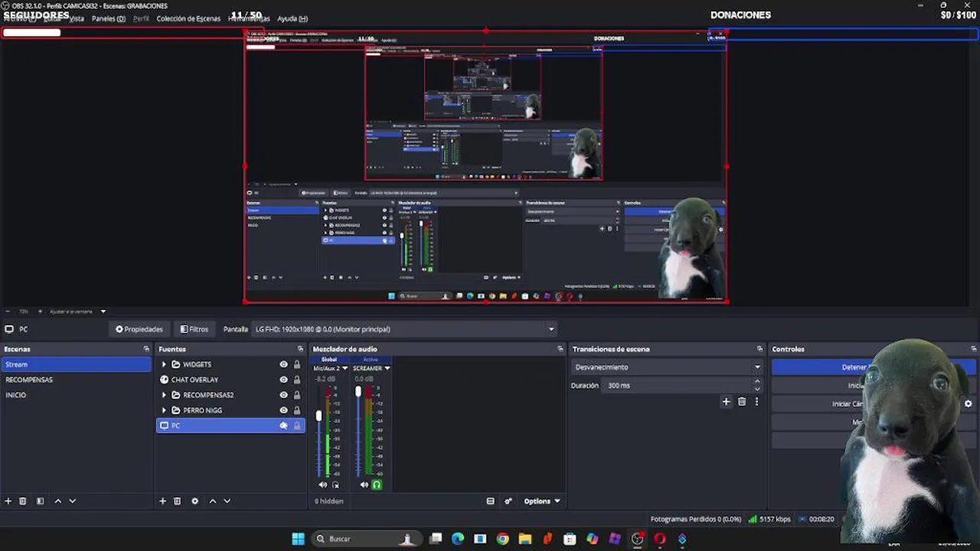Add a scene transition with plus
Image resolution: width=980 pixels, height=551 pixels.
[726, 402]
